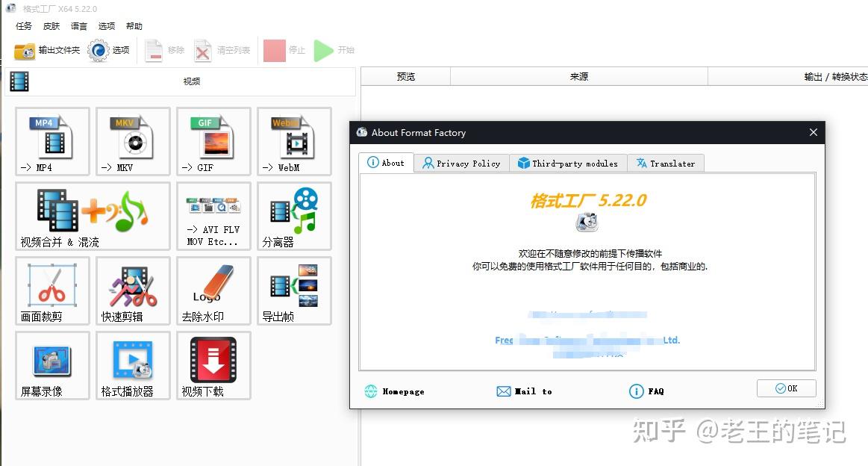868x466 pixels.
Task: Open the 导出帧 export frames tool
Action: [294, 291]
